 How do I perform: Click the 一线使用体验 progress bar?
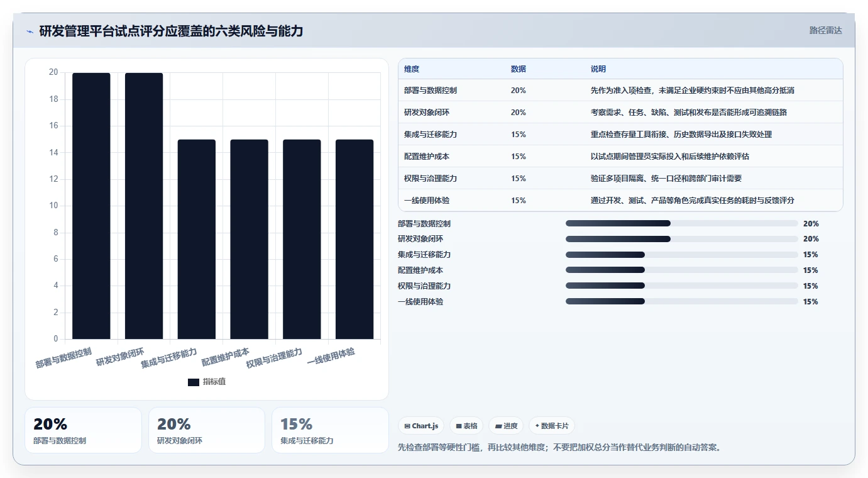pyautogui.click(x=681, y=302)
